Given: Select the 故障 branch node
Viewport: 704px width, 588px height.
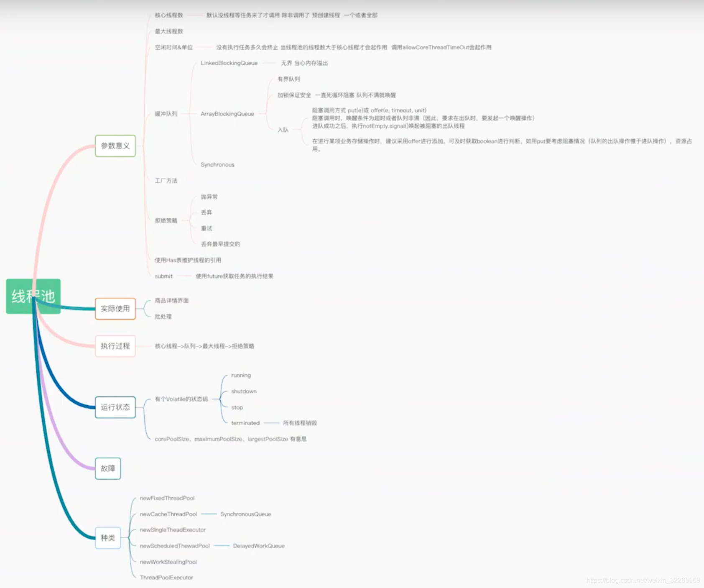Looking at the screenshot, I should (x=108, y=468).
